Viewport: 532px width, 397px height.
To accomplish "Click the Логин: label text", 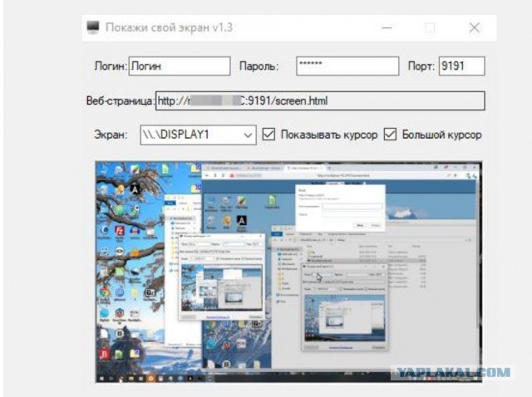I will click(111, 66).
